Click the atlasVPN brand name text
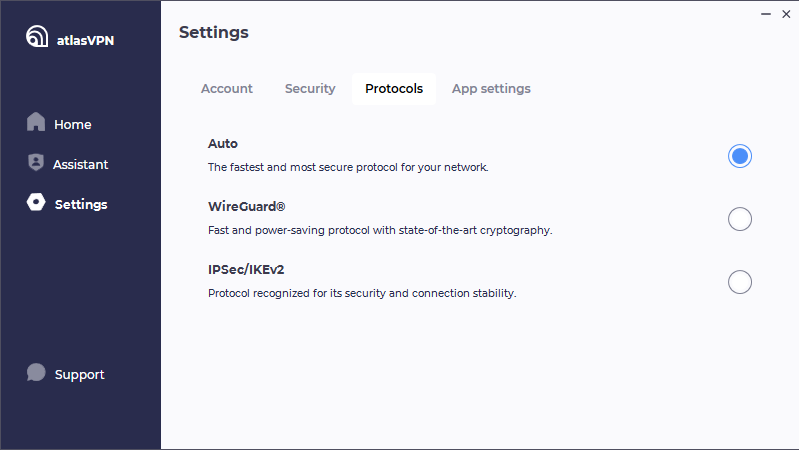This screenshot has height=450, width=799. click(85, 41)
